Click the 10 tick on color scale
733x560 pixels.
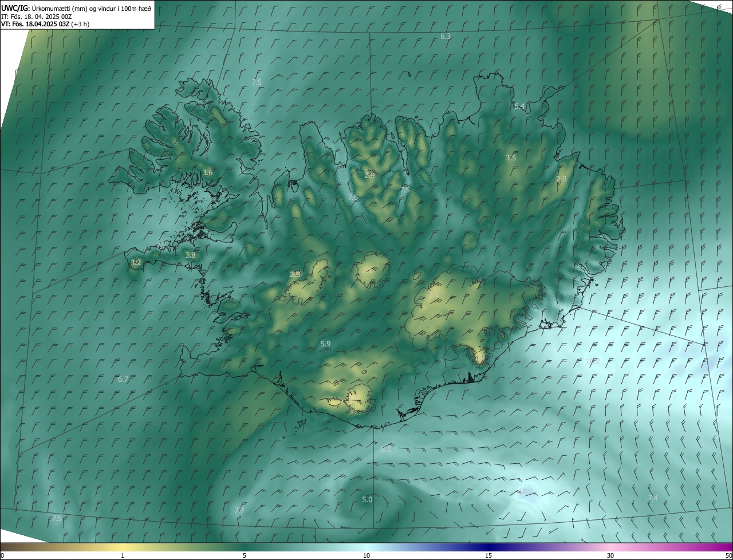pos(366,555)
